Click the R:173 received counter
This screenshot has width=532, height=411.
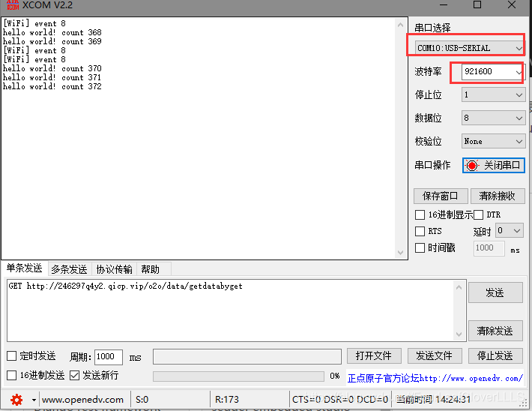227,400
